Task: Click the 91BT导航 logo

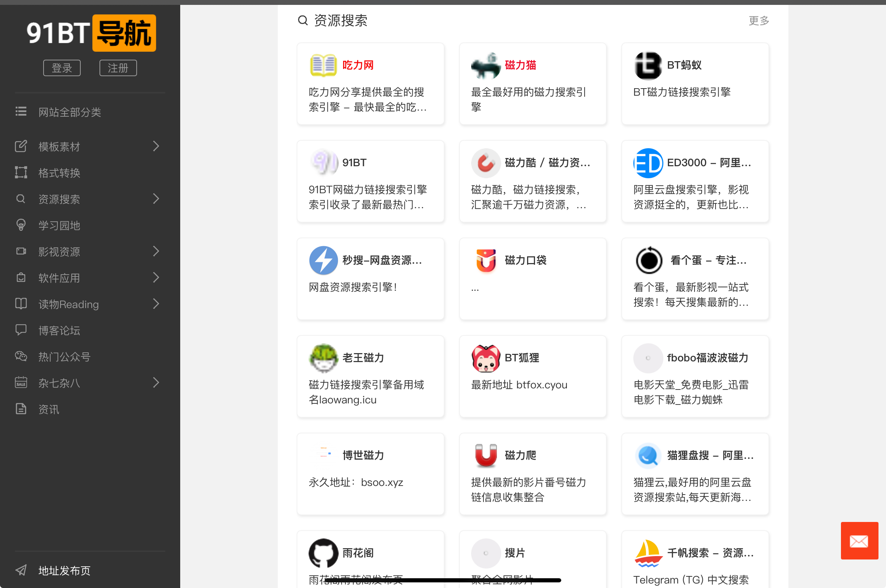Action: pyautogui.click(x=91, y=33)
